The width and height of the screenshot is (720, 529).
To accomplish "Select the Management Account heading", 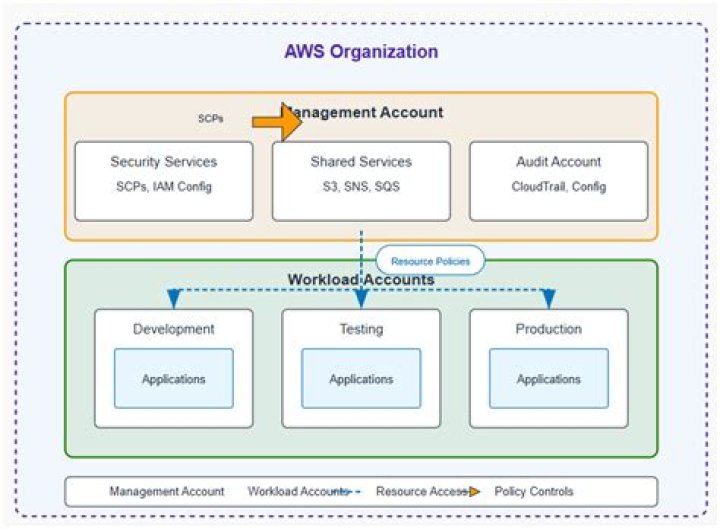I will [362, 113].
